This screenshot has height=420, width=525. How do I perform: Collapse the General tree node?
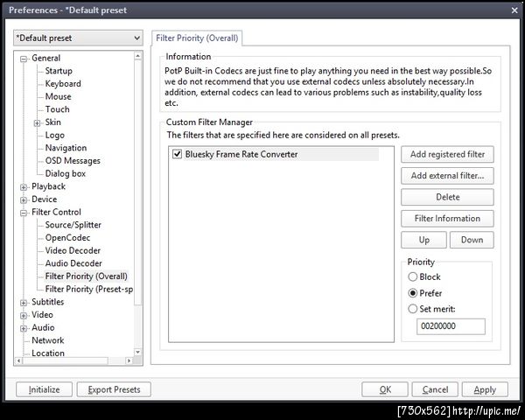click(x=24, y=59)
